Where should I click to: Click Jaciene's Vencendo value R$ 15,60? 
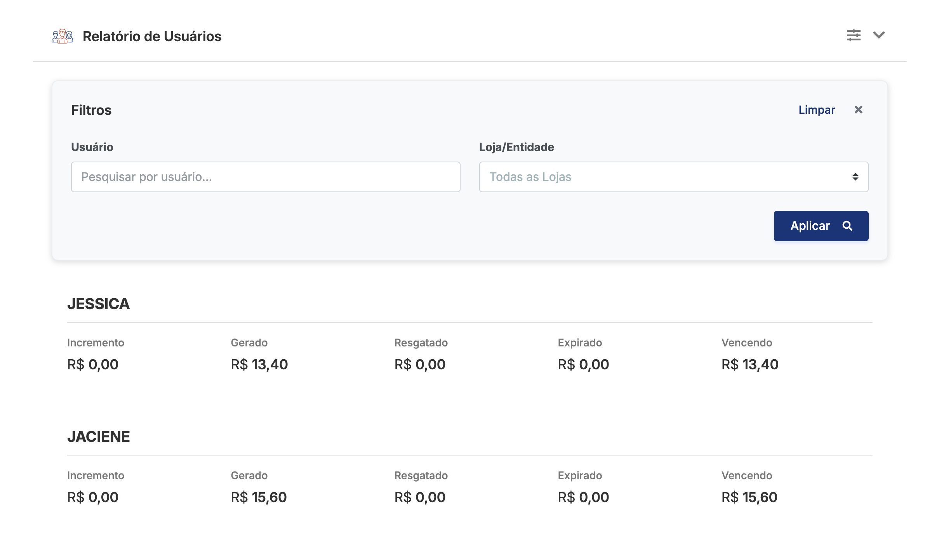pos(749,497)
